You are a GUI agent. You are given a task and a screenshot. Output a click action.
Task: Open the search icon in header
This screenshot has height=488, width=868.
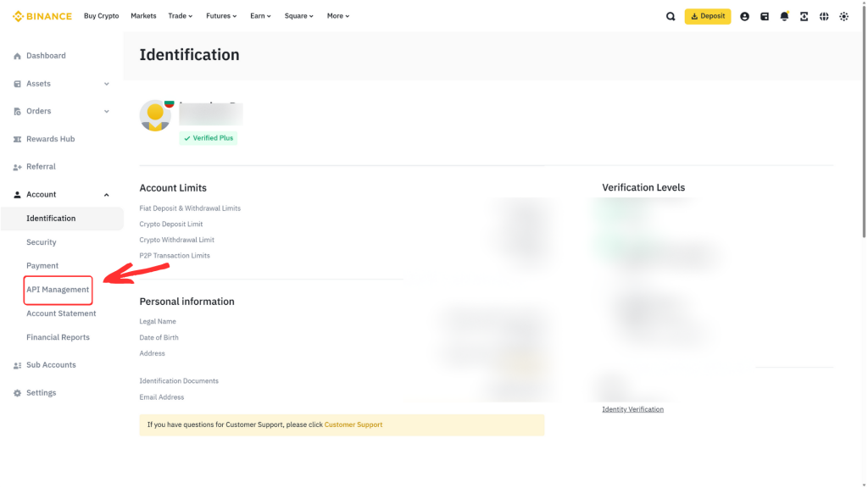670,17
